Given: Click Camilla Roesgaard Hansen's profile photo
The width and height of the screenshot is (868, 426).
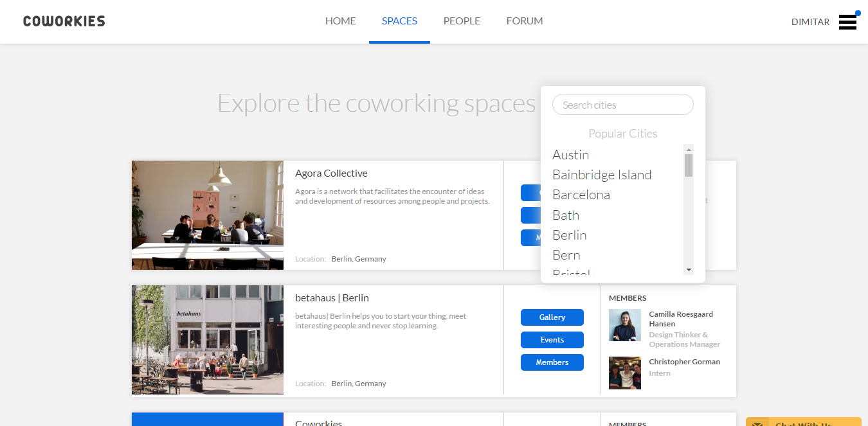Looking at the screenshot, I should [624, 324].
